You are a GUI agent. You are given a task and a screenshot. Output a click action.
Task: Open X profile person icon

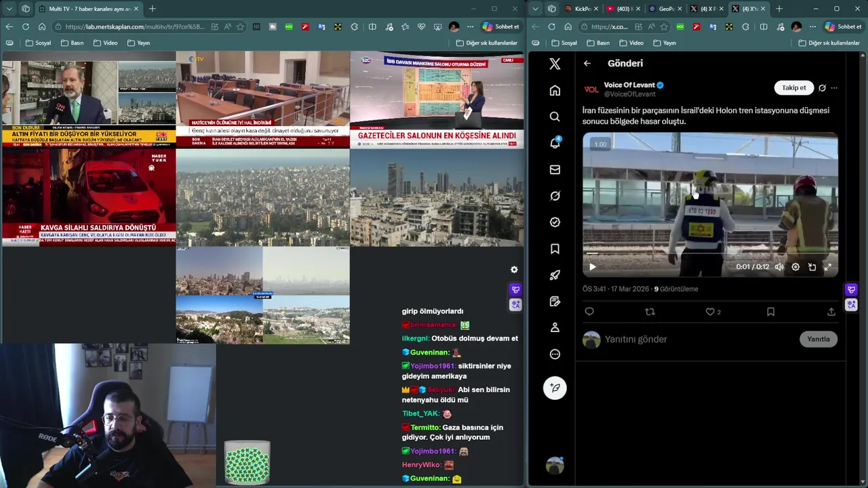(555, 327)
